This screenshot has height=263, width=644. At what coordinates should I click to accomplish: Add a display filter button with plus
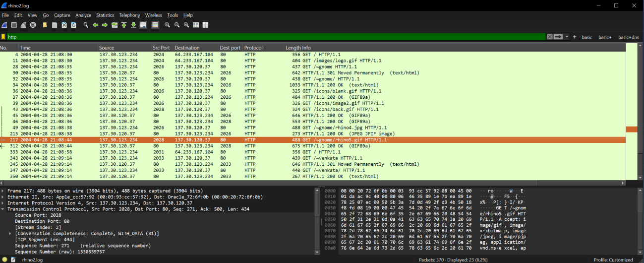tap(575, 37)
